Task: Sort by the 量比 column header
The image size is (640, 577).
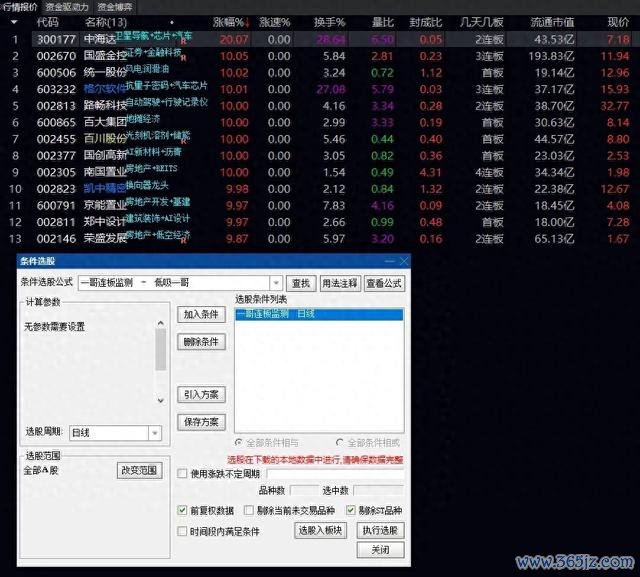Action: click(x=383, y=22)
